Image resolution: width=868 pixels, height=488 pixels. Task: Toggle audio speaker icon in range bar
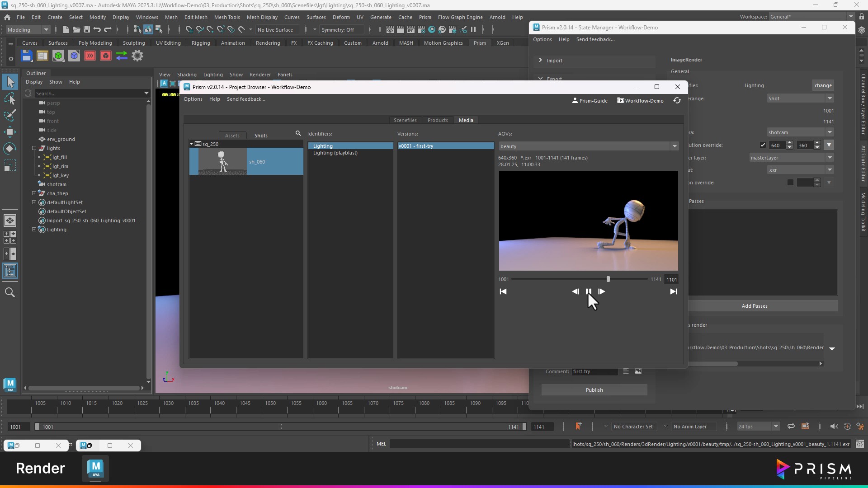[x=834, y=427]
